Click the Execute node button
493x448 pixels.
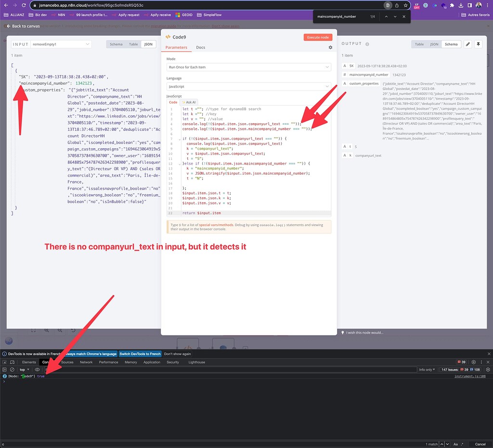tap(318, 37)
